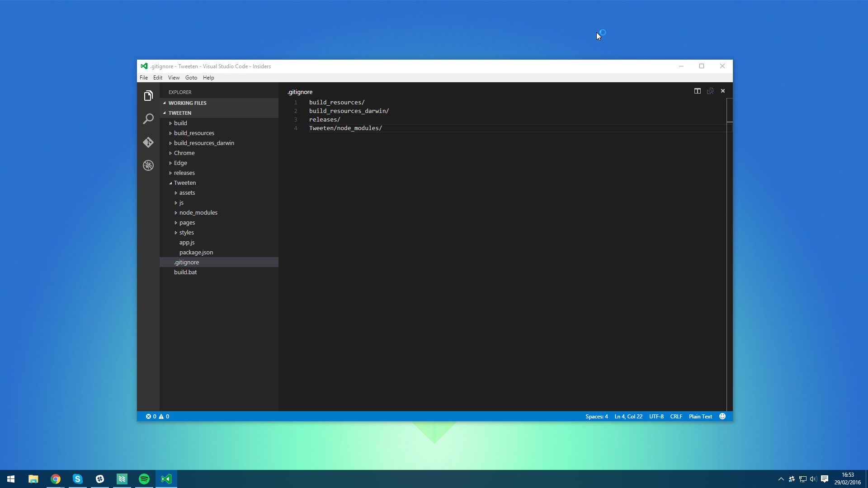Expand the styles folder
This screenshot has height=488, width=868.
tap(219, 232)
